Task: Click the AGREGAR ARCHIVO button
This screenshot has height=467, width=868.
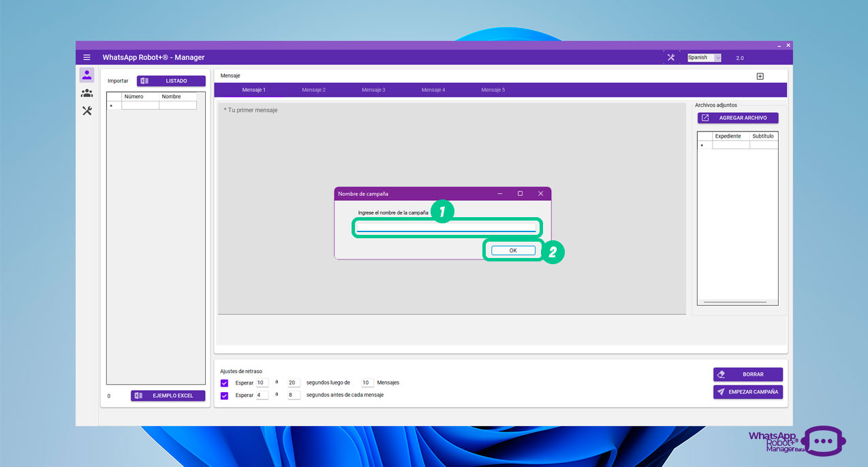Action: (x=738, y=118)
